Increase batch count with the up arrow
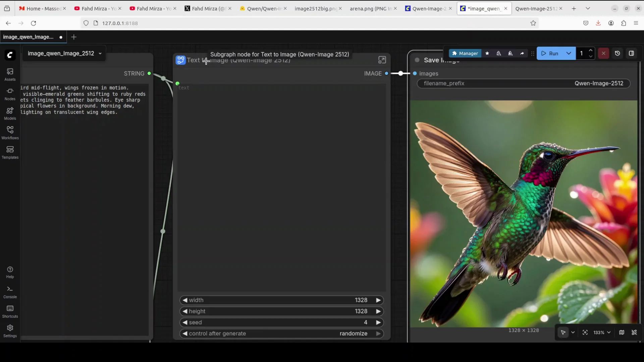The image size is (644, 362). pos(591,50)
